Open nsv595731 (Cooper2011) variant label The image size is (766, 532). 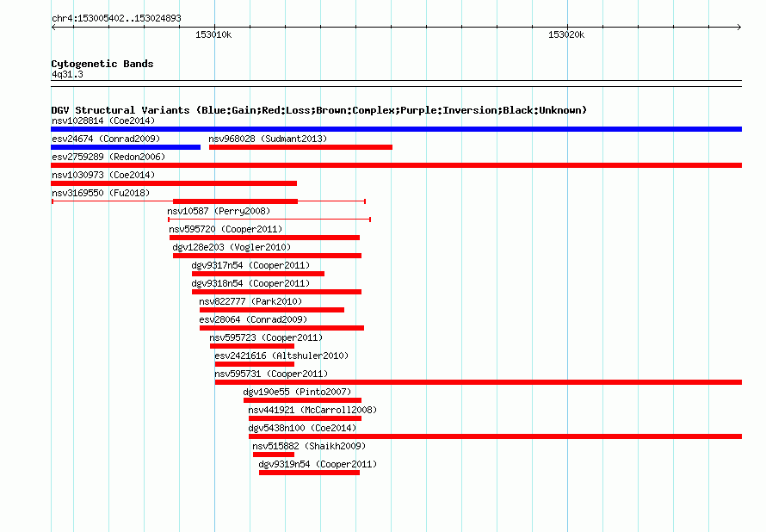pos(271,374)
